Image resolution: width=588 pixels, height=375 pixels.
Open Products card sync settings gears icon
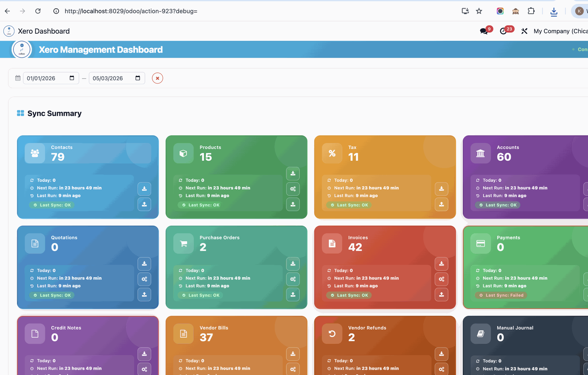click(x=293, y=189)
